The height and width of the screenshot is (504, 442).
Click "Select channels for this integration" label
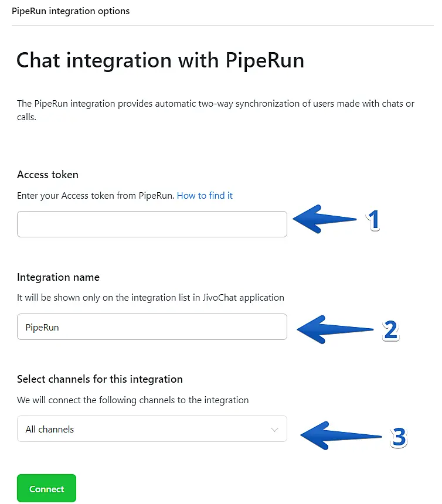point(100,379)
